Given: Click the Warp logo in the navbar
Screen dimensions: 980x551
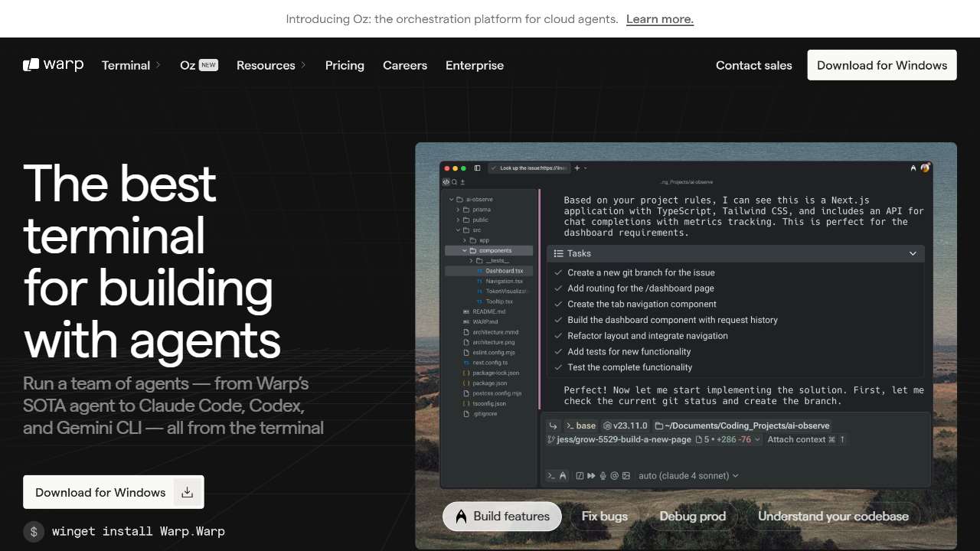Looking at the screenshot, I should tap(53, 65).
